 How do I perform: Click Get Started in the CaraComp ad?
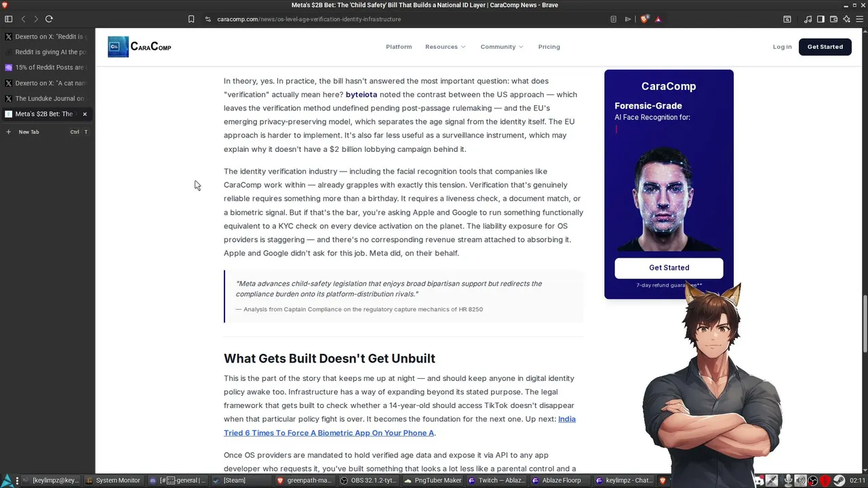pyautogui.click(x=669, y=268)
